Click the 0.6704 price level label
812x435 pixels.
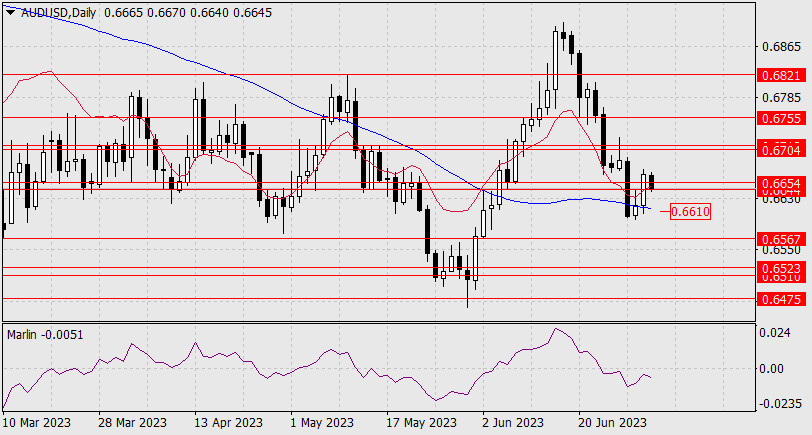point(780,150)
